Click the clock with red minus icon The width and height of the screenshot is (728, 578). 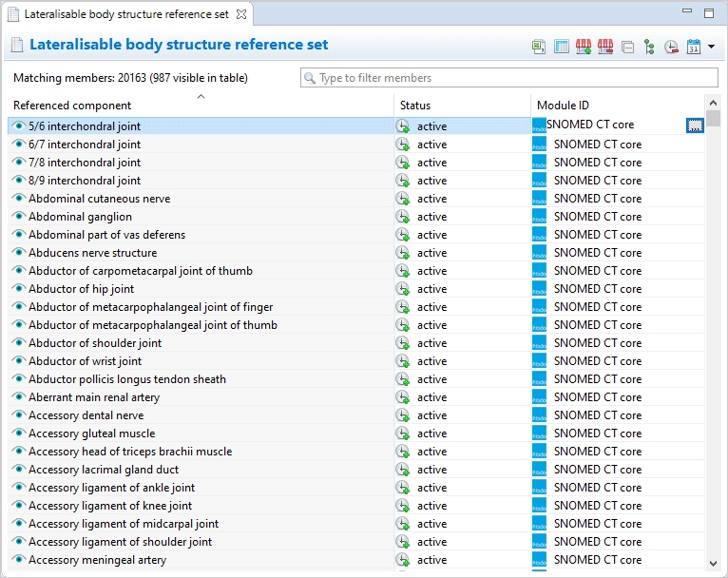tap(671, 47)
